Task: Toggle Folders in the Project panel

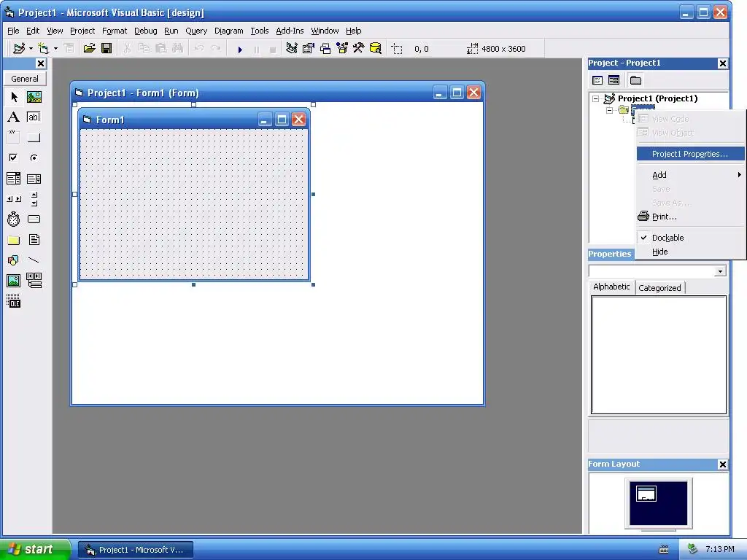Action: click(x=635, y=80)
